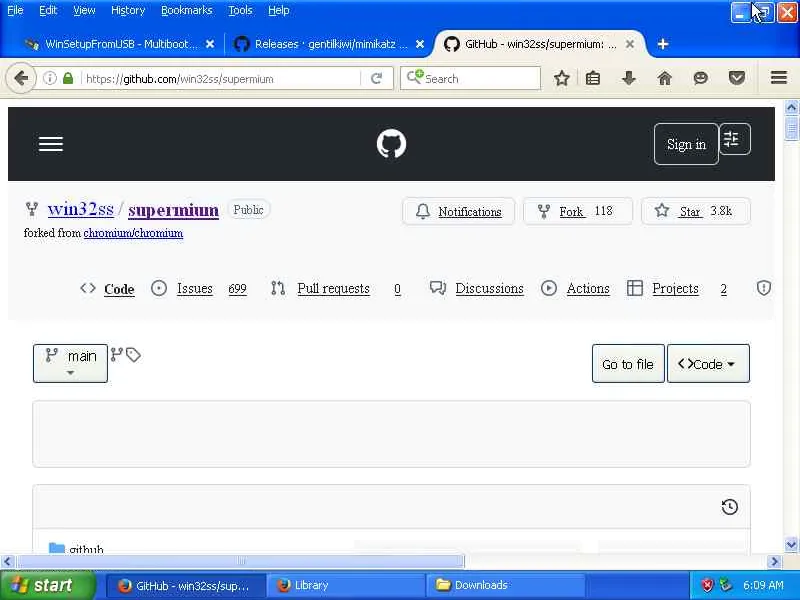Image resolution: width=800 pixels, height=600 pixels.
Task: Click the vertical scrollbar down arrow
Action: pos(791,545)
